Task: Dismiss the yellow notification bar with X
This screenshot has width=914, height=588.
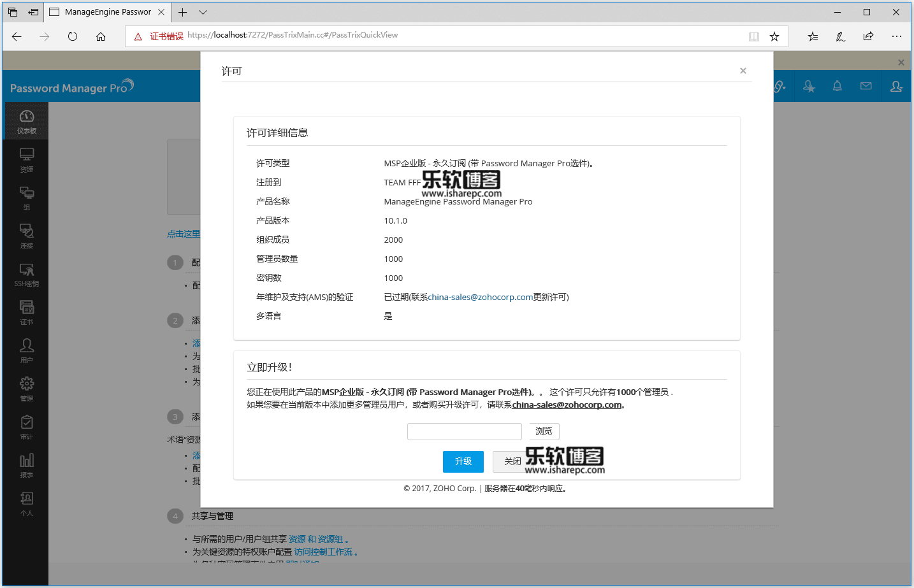Action: click(901, 62)
